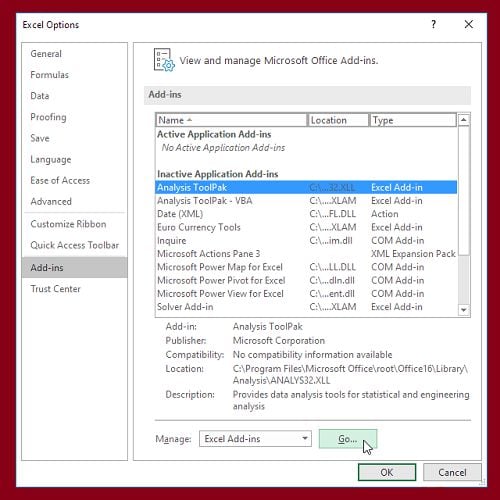
Task: Select Microsoft Actions Pane 3 row
Action: pos(306,254)
